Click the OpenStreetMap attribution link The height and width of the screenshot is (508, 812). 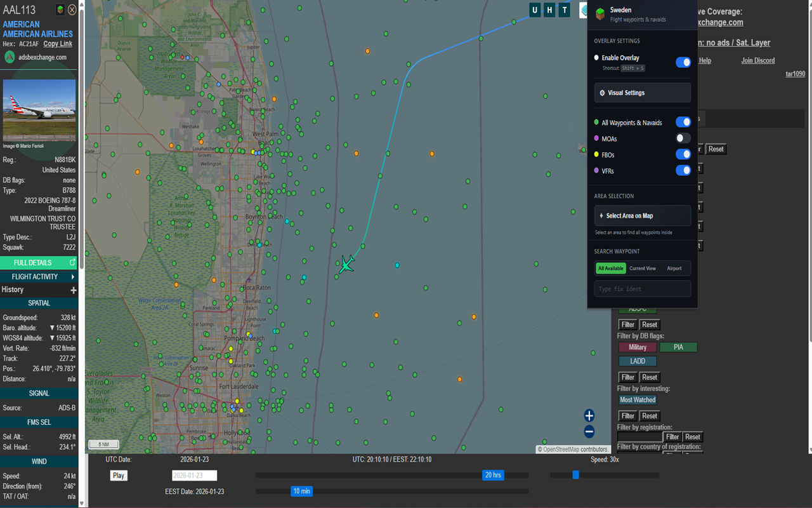(561, 450)
